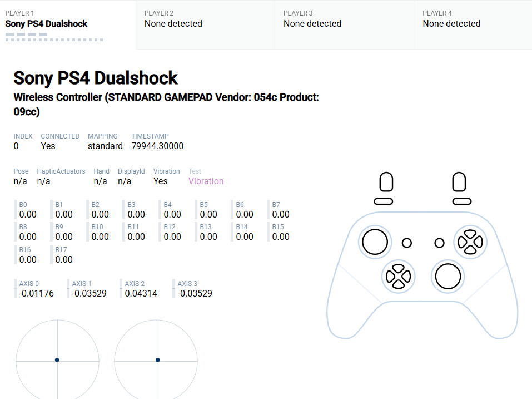The height and width of the screenshot is (399, 532).
Task: Click the right stick axis visualizer dot
Action: 158,360
